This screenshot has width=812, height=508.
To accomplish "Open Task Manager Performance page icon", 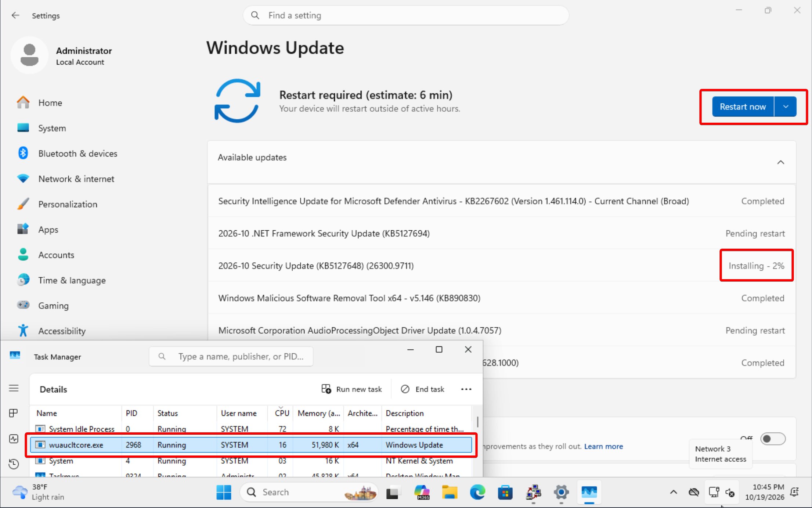I will (x=14, y=439).
